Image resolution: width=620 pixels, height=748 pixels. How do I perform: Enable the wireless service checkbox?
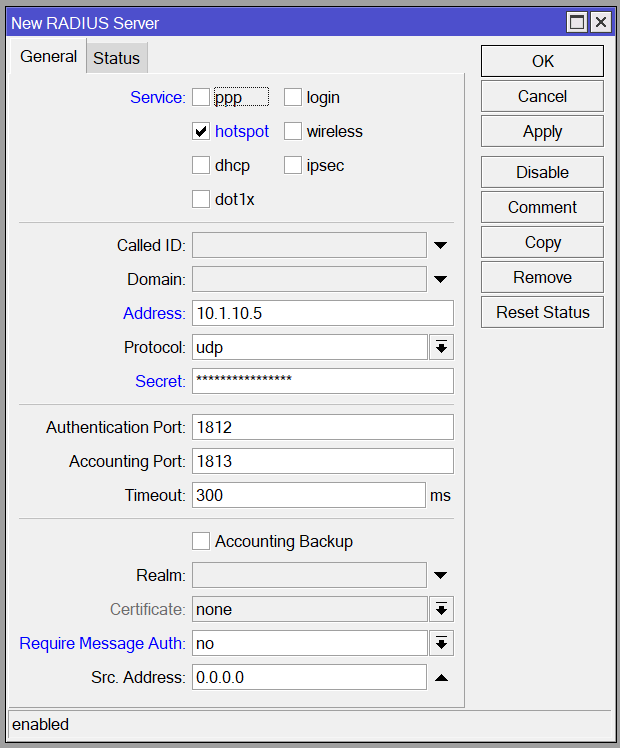pyautogui.click(x=293, y=131)
